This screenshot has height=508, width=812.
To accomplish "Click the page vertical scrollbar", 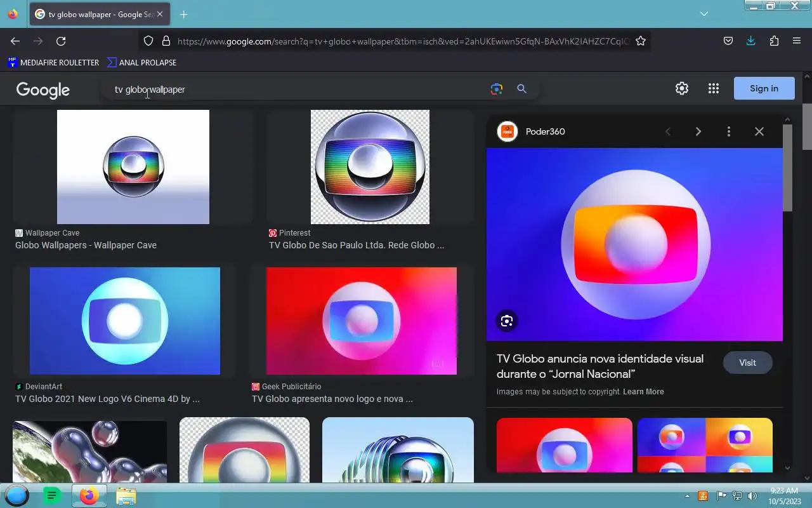I will coord(807,127).
